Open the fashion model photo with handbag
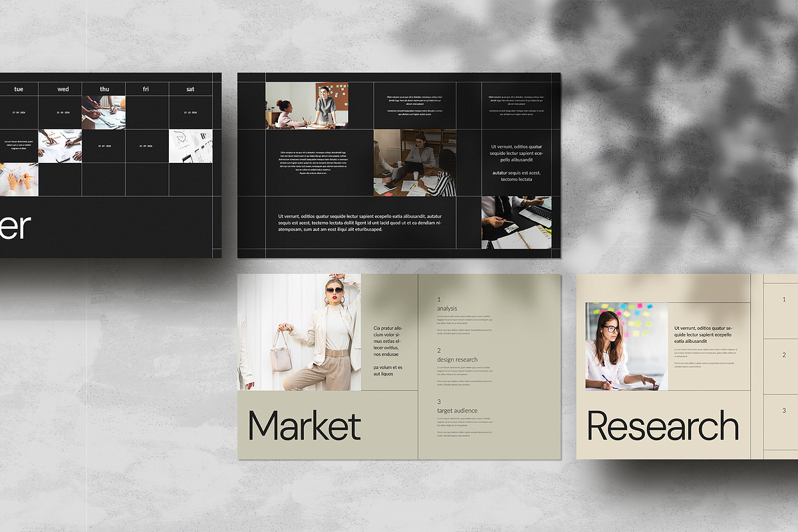798x532 pixels. (x=299, y=332)
